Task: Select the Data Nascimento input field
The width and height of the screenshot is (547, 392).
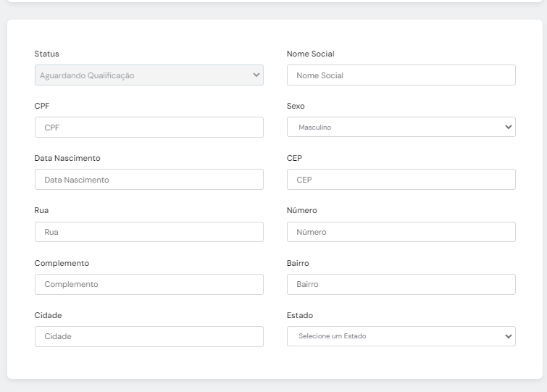Action: (x=149, y=180)
